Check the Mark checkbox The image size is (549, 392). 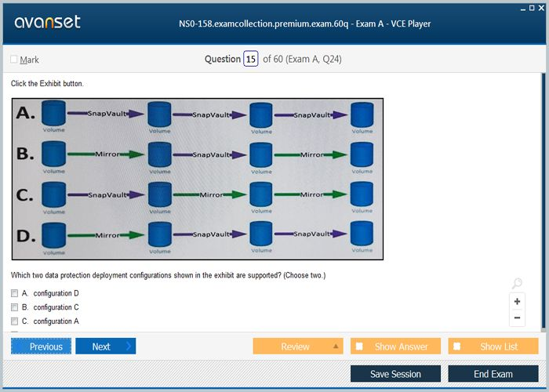coord(13,60)
